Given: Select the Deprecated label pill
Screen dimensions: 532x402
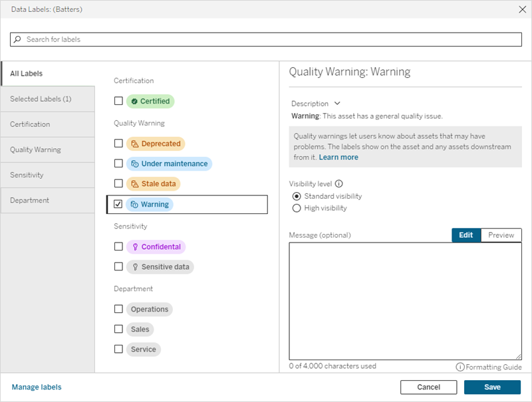Looking at the screenshot, I should point(156,144).
